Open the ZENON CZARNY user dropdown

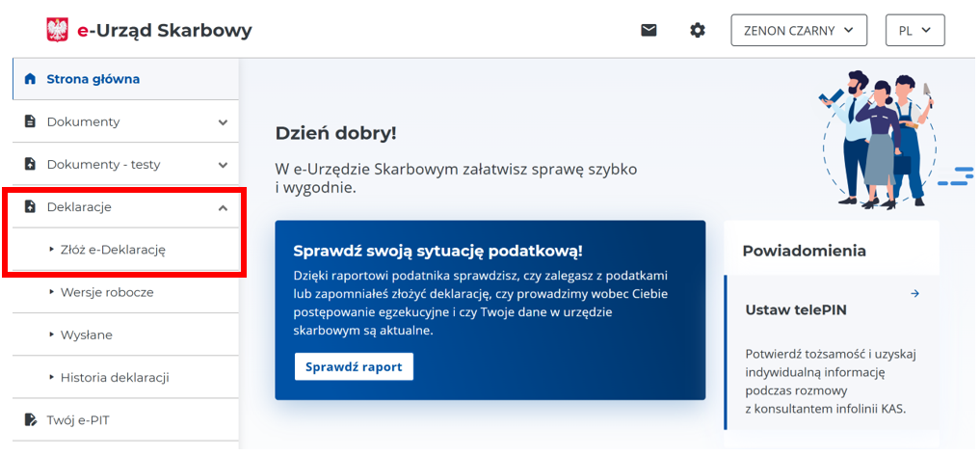[799, 30]
